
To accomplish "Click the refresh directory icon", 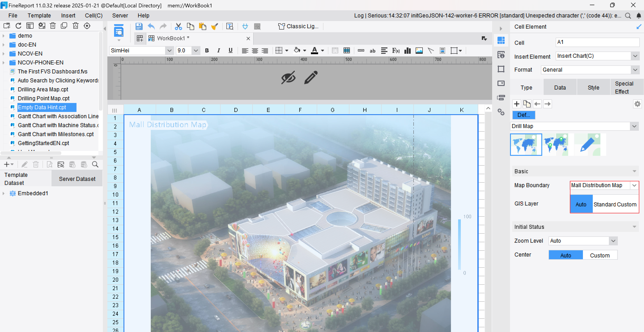I will (x=19, y=26).
